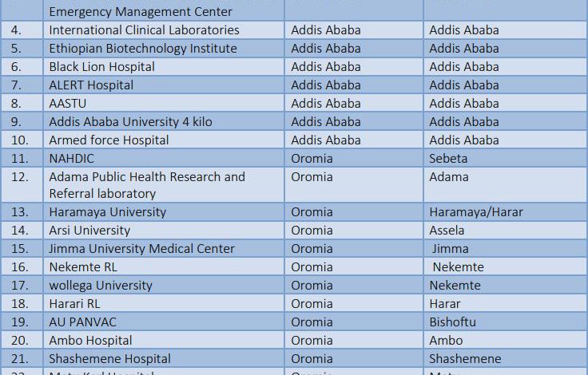Viewport: 588px width, 375px height.
Task: Click the AASTU table cell
Action: (x=164, y=104)
